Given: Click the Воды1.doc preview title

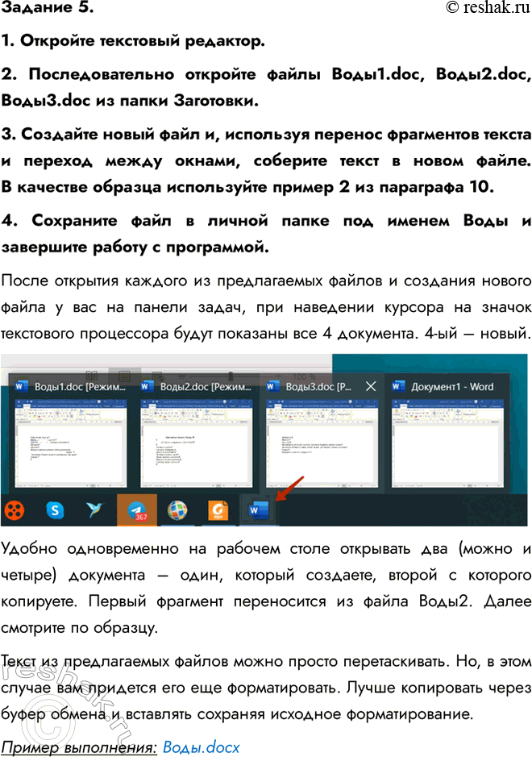Looking at the screenshot, I should pos(77,387).
